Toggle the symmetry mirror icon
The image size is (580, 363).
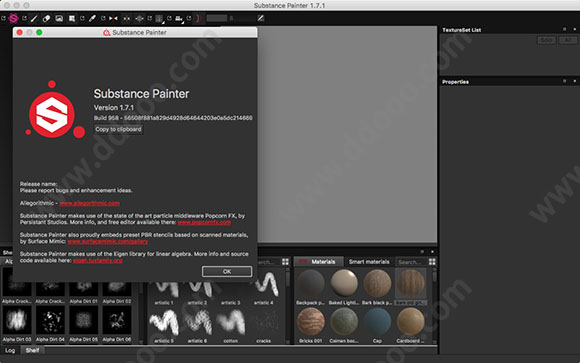113,18
